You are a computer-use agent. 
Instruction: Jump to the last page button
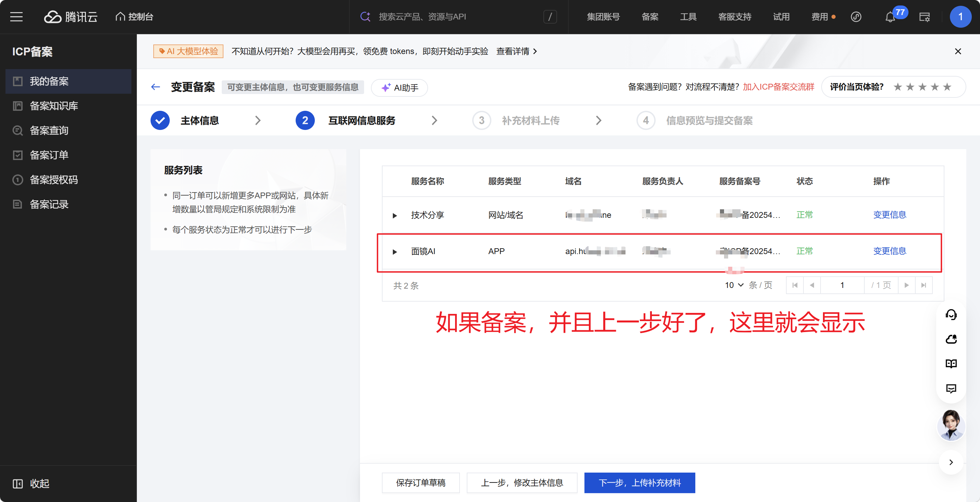click(924, 285)
